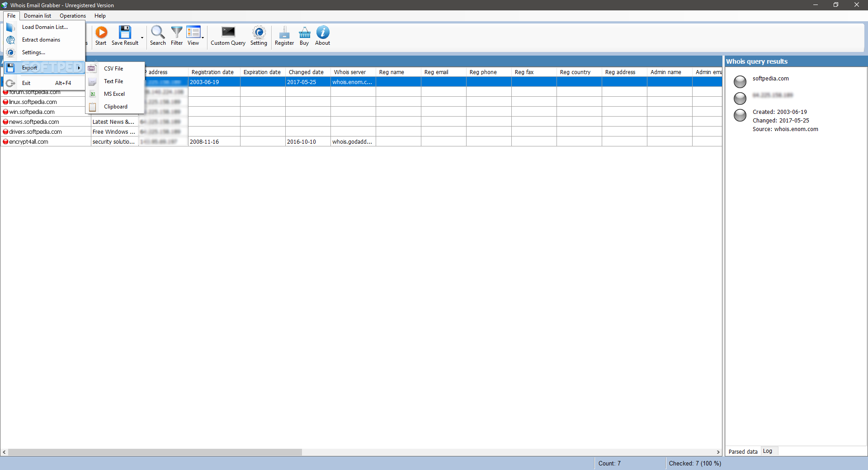Image resolution: width=868 pixels, height=470 pixels.
Task: Click the 2008-11-16 registration date cell
Action: pyautogui.click(x=214, y=142)
